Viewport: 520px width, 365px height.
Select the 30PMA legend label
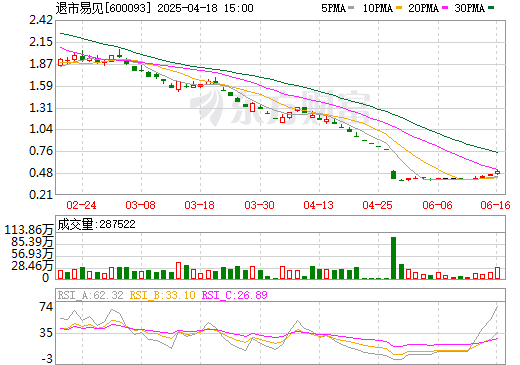point(470,8)
